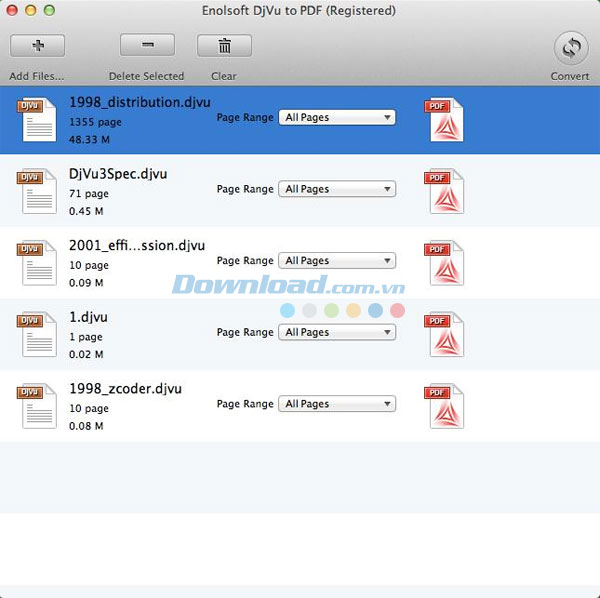Click the Clear trash can button
The width and height of the screenshot is (600, 598).
pos(224,46)
